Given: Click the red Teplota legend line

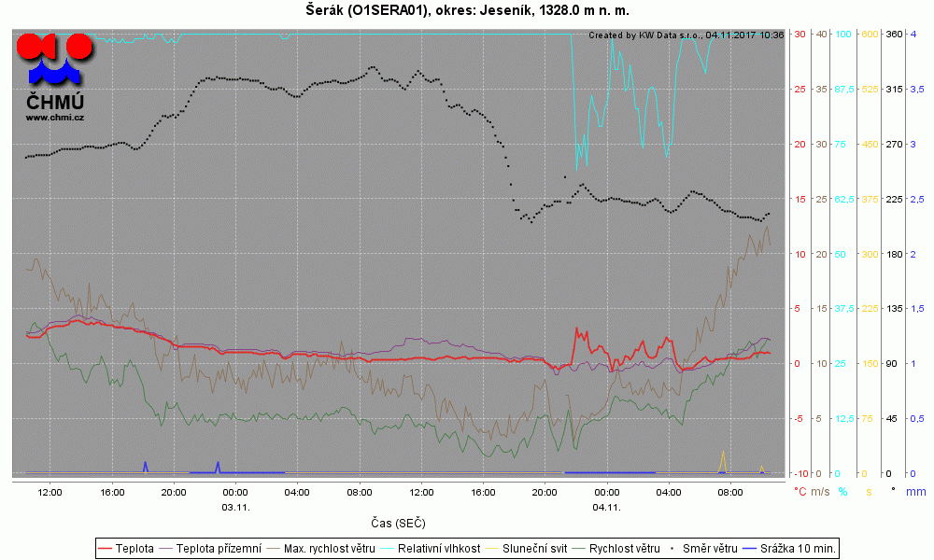Looking at the screenshot, I should coord(105,548).
